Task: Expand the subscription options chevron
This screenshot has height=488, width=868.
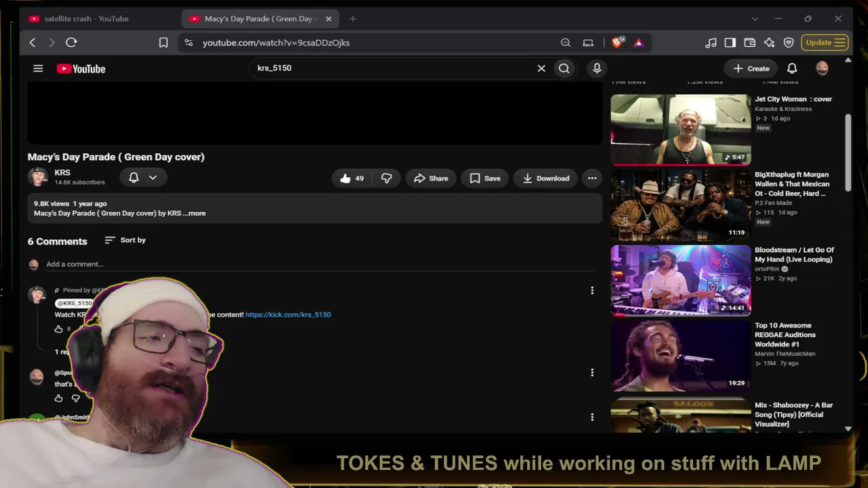Action: (x=153, y=178)
